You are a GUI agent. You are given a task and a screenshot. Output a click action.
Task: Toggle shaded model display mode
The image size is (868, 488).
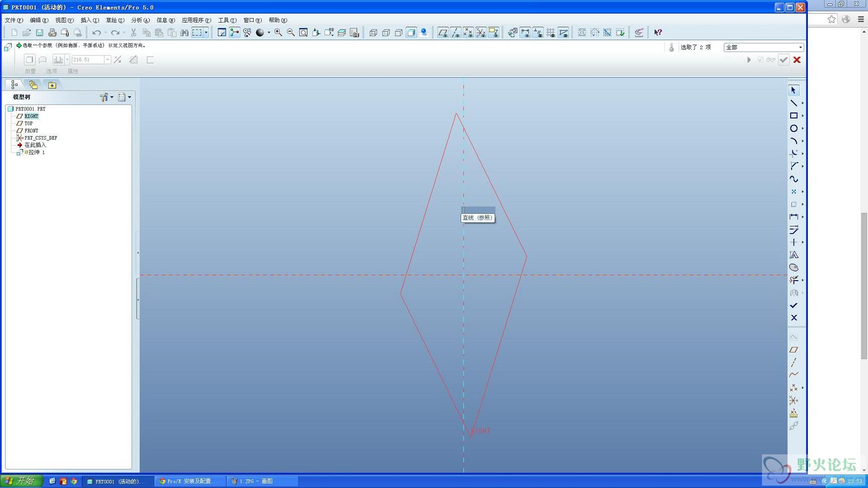click(411, 33)
